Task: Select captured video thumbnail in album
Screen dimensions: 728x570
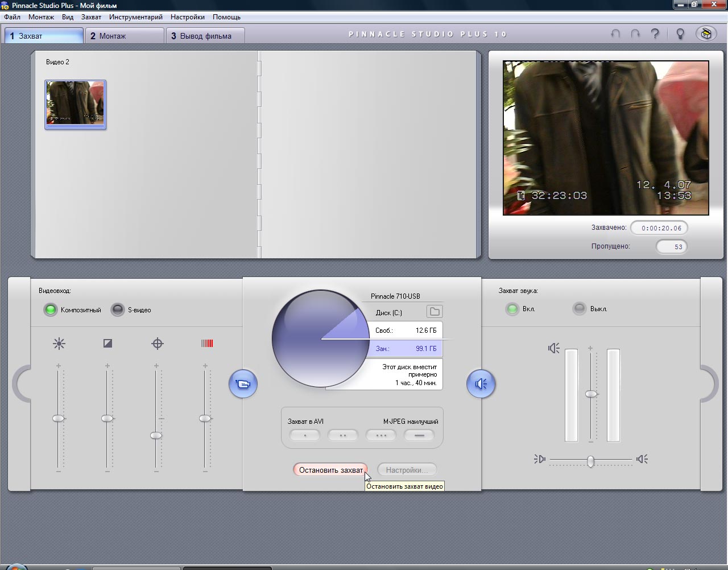Action: 76,104
